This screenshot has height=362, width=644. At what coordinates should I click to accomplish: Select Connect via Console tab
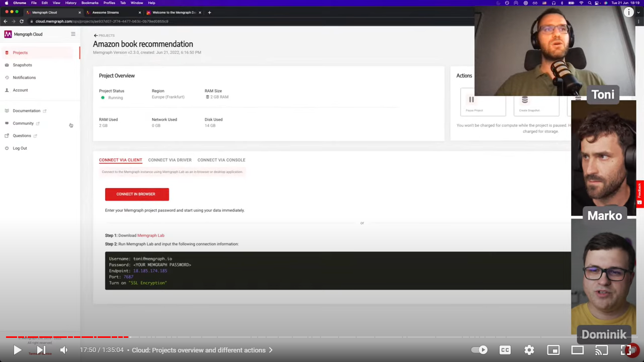click(x=221, y=160)
